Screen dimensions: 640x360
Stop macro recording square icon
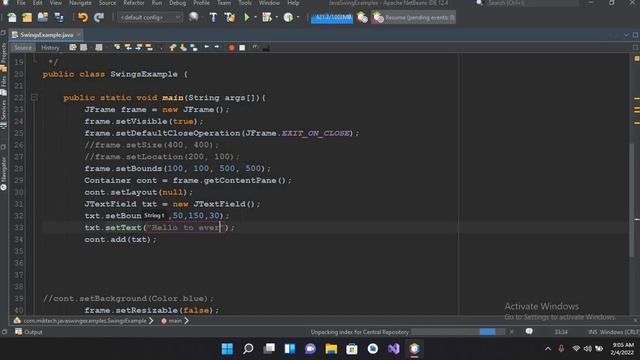click(x=242, y=48)
